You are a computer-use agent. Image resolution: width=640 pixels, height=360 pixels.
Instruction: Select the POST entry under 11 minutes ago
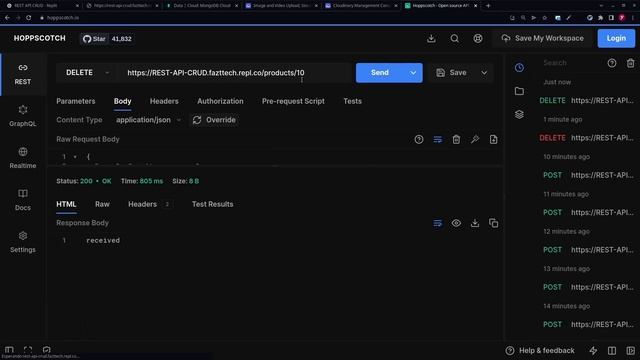(587, 213)
